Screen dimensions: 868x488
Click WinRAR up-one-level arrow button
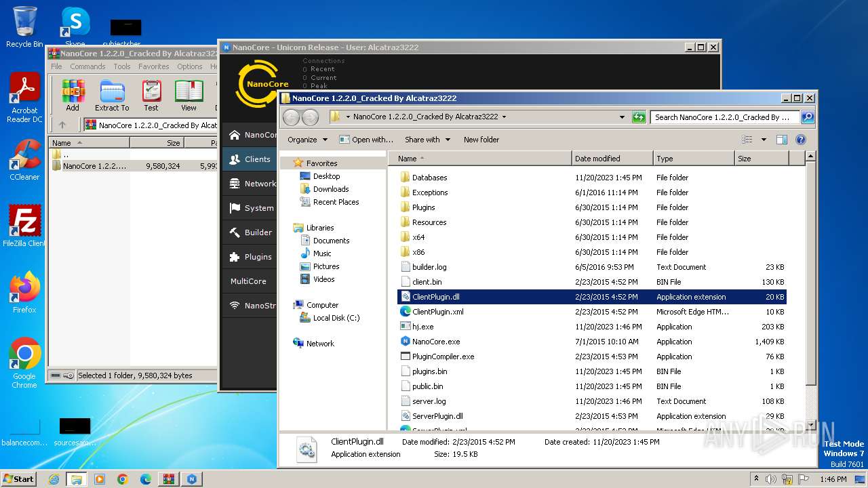[62, 125]
